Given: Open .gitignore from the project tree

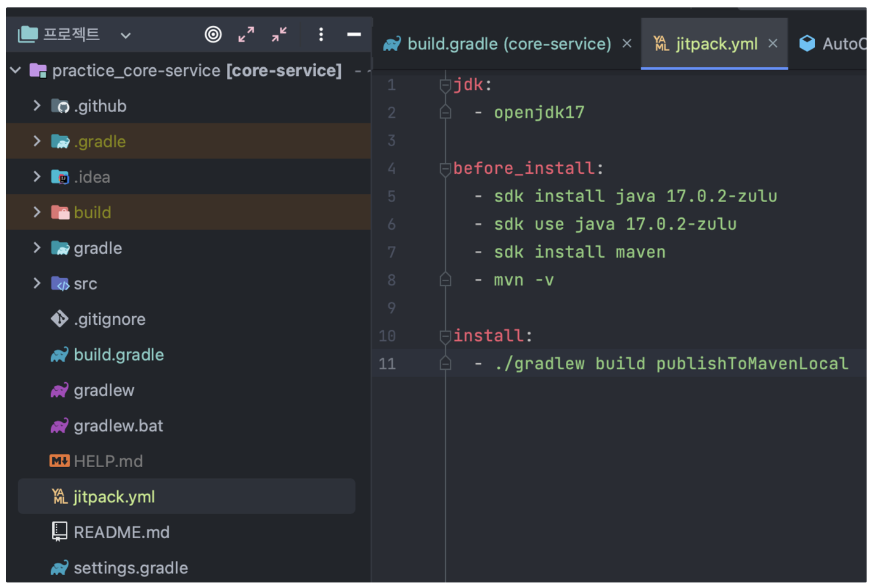Looking at the screenshot, I should click(110, 319).
